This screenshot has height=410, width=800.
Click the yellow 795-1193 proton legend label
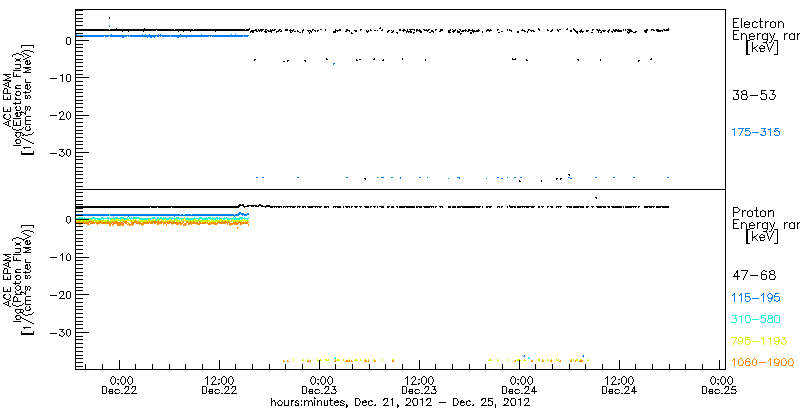pyautogui.click(x=759, y=341)
